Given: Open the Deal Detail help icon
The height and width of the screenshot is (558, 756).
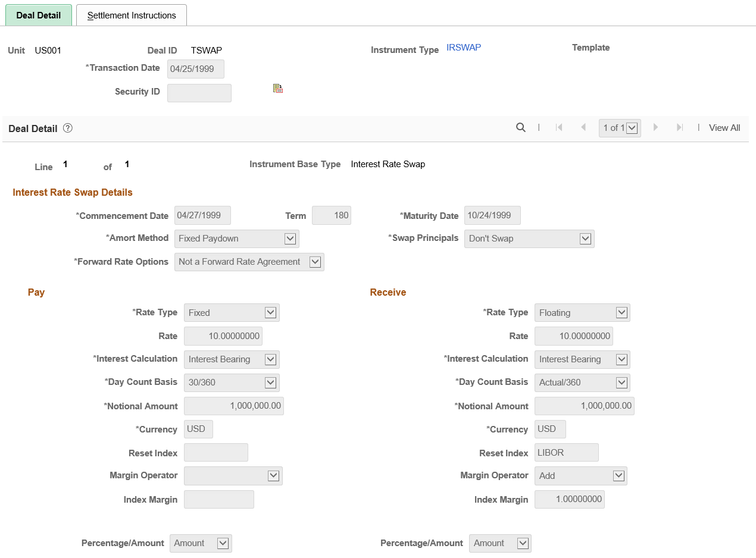Looking at the screenshot, I should (x=68, y=128).
